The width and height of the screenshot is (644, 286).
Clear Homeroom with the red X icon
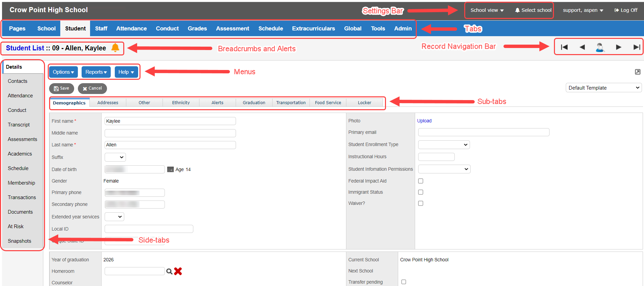point(178,271)
